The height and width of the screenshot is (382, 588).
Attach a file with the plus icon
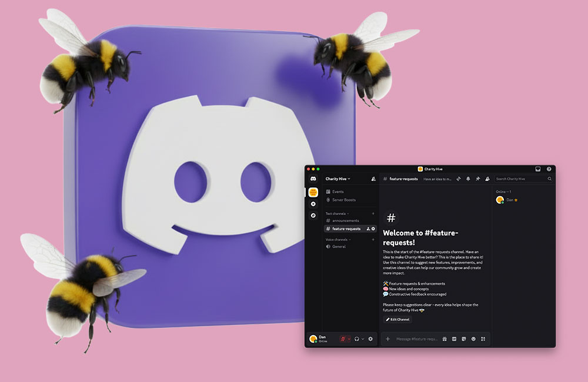click(x=387, y=339)
